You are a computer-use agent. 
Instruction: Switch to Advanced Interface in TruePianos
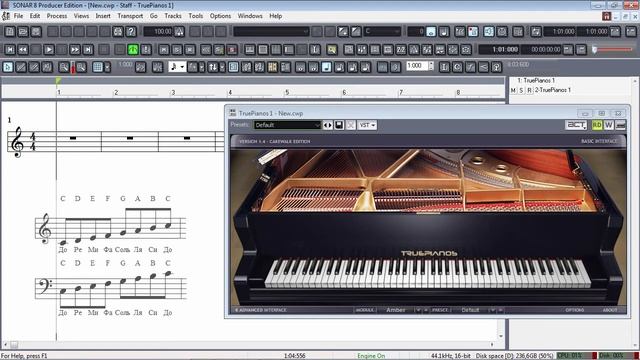(261, 310)
